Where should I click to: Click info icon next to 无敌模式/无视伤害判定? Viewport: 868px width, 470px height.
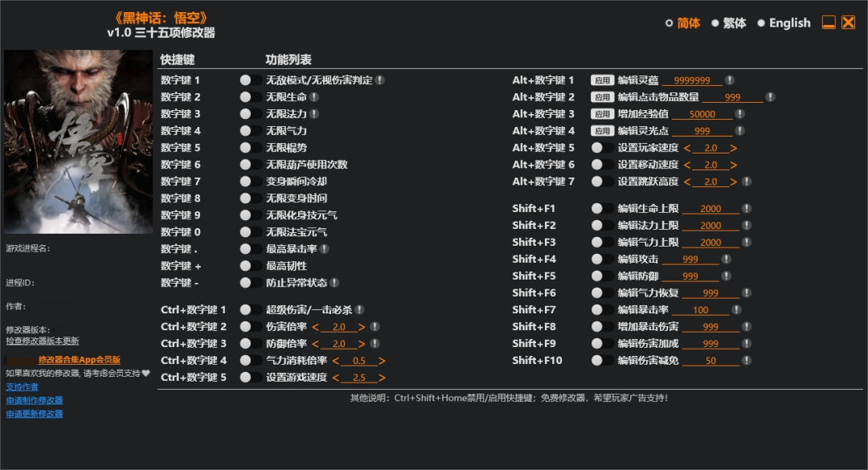pyautogui.click(x=379, y=80)
